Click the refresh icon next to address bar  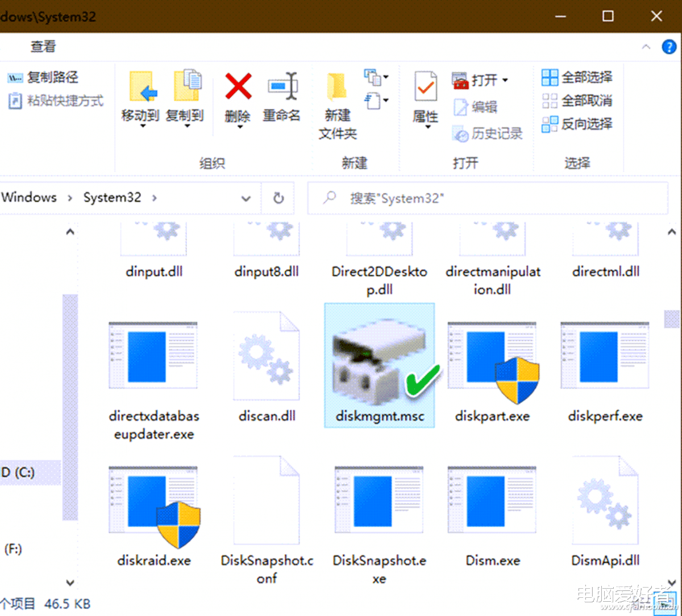(278, 198)
